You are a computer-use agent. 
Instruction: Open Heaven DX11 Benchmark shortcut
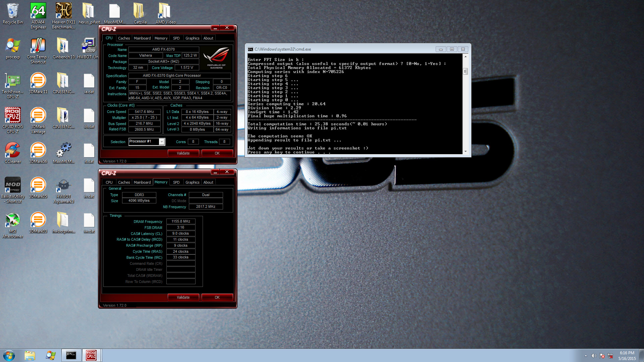(x=63, y=16)
